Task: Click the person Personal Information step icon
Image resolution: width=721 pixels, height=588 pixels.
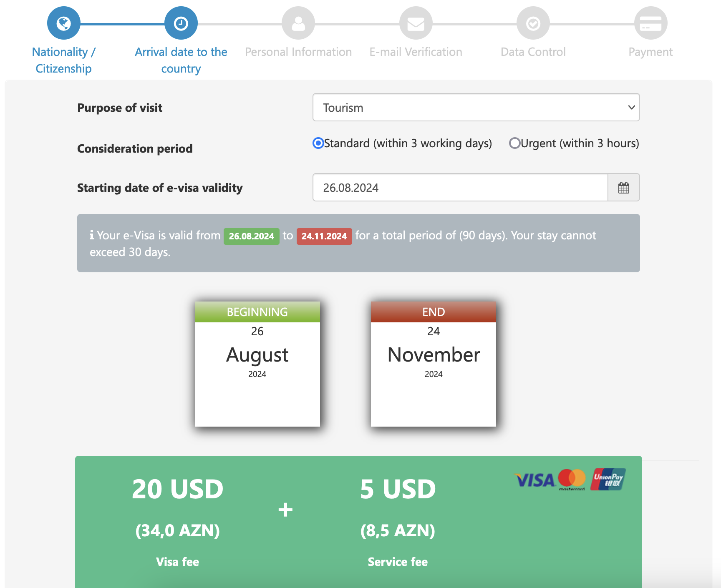Action: [x=298, y=23]
